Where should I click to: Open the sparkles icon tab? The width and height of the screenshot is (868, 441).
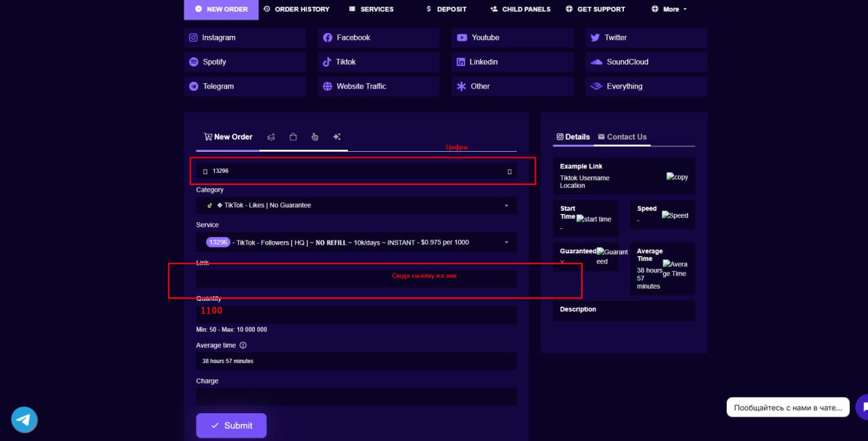coord(336,137)
